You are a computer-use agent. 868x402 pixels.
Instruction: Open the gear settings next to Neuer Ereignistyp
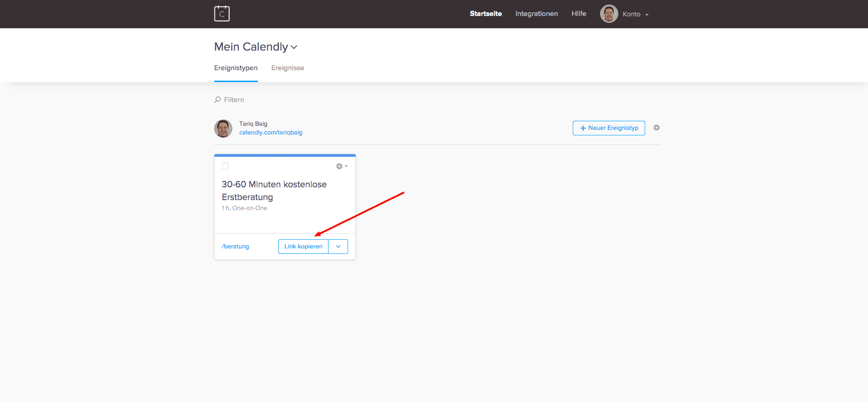(x=657, y=128)
